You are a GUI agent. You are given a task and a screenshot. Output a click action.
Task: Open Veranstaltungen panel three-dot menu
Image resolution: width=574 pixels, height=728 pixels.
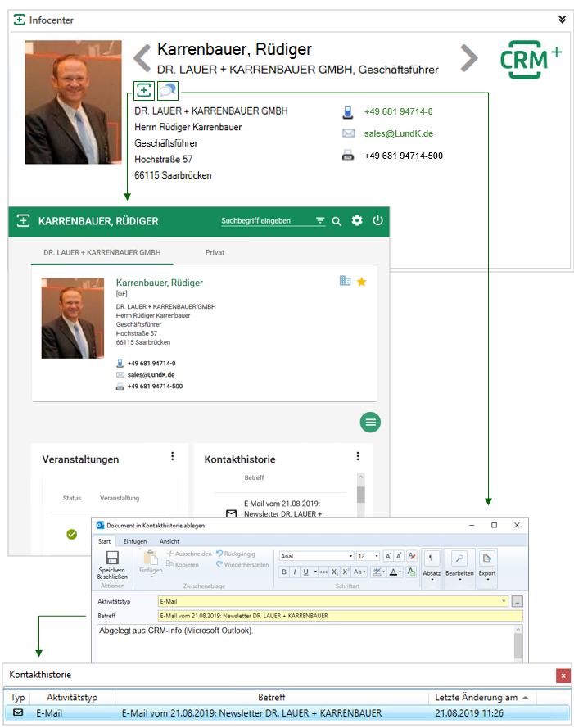[172, 456]
